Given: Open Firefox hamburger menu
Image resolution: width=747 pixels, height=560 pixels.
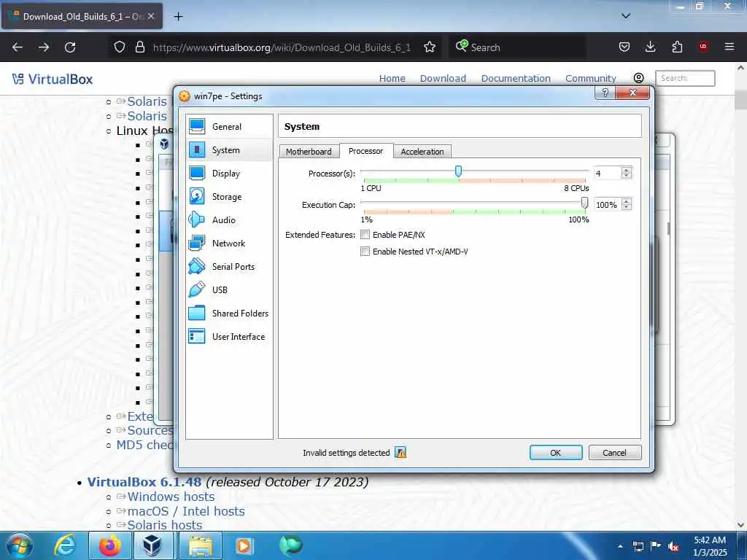Looking at the screenshot, I should [x=729, y=47].
